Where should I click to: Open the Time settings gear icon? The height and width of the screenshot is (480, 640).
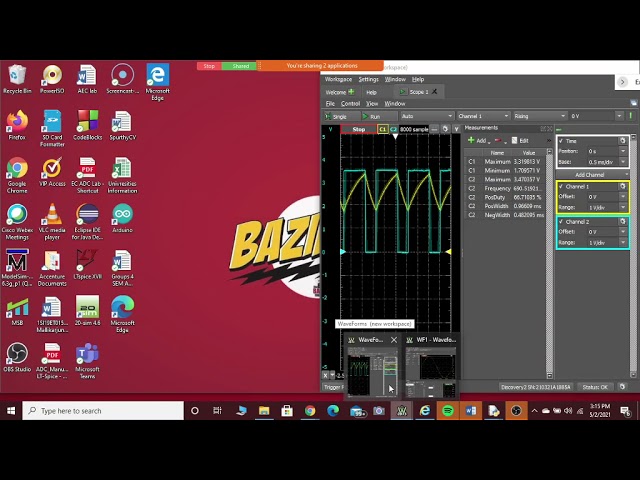(x=622, y=140)
